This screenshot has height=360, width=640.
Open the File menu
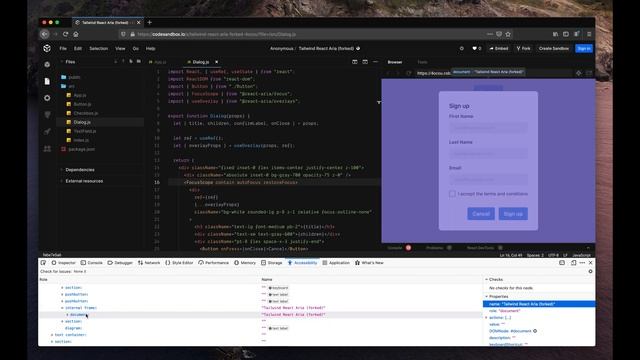[x=63, y=49]
